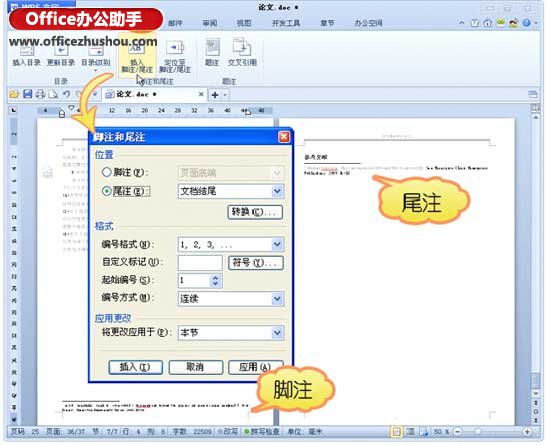Open the Developer Tools (开发工具) tab

pos(286,23)
